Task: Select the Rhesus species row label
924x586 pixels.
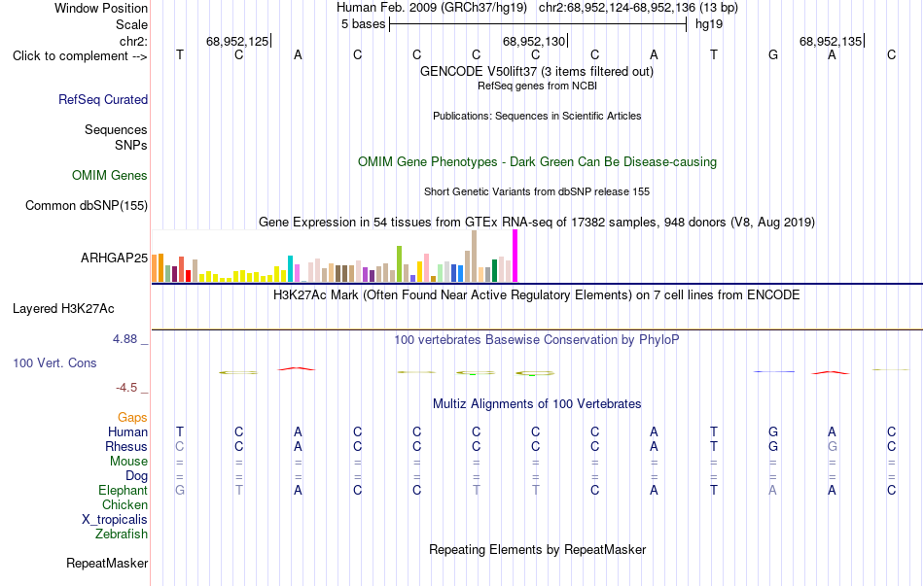Action: click(126, 446)
